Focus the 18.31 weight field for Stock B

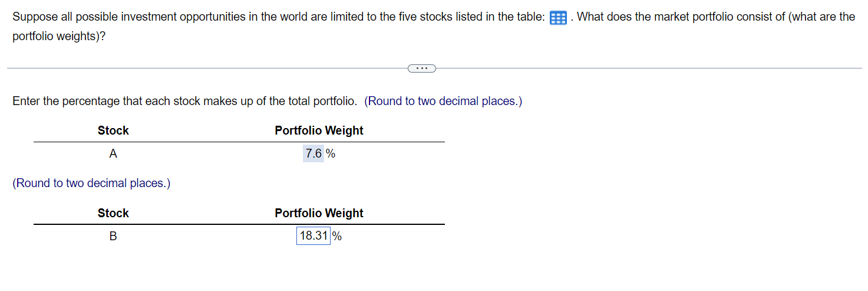pyautogui.click(x=313, y=236)
